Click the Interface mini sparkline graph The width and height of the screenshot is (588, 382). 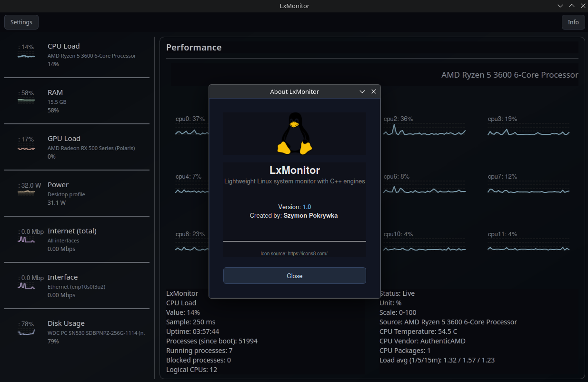pyautogui.click(x=26, y=286)
